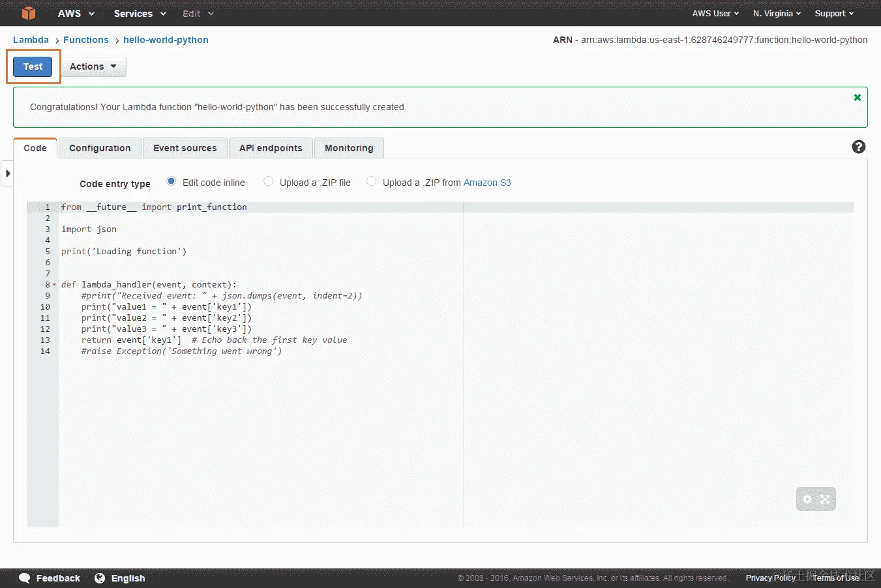Click the blue Test button
881x588 pixels.
click(33, 66)
